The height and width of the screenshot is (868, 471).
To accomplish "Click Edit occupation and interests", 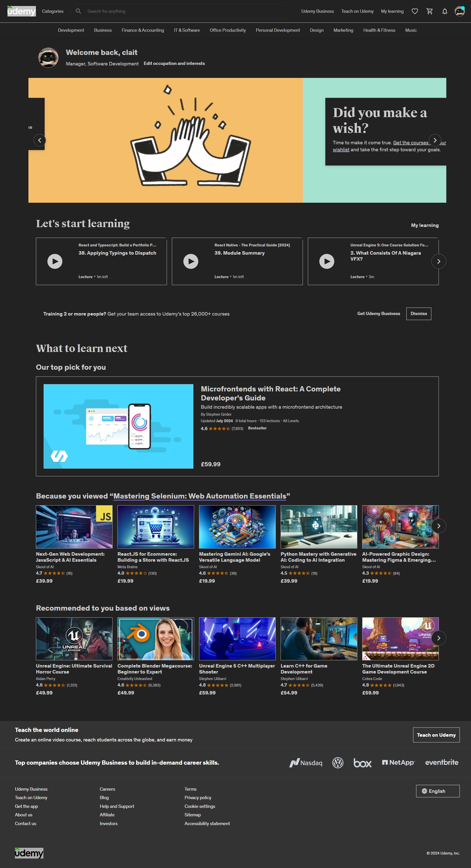I will 174,63.
